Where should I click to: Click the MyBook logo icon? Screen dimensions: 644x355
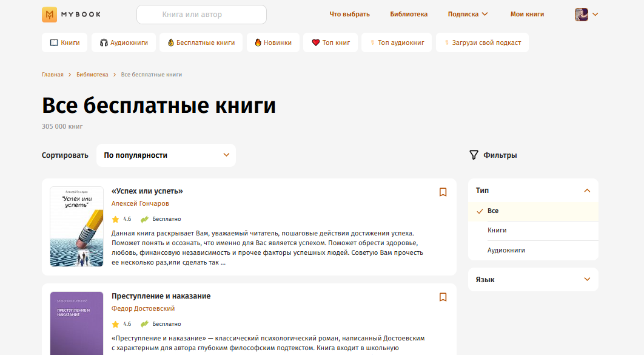(x=49, y=15)
